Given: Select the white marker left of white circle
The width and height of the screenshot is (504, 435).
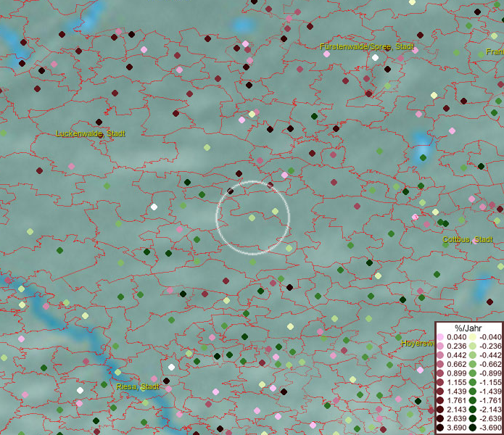Looking at the screenshot, I should click(154, 207).
